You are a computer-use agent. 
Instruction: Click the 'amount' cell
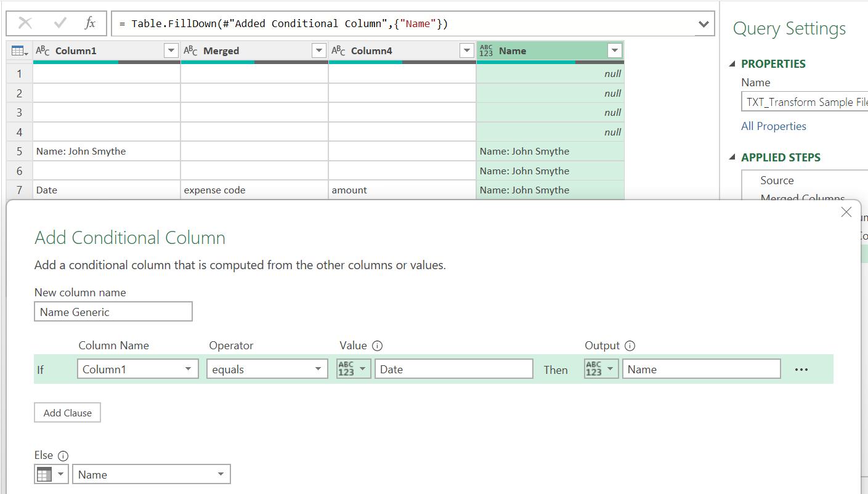(402, 190)
